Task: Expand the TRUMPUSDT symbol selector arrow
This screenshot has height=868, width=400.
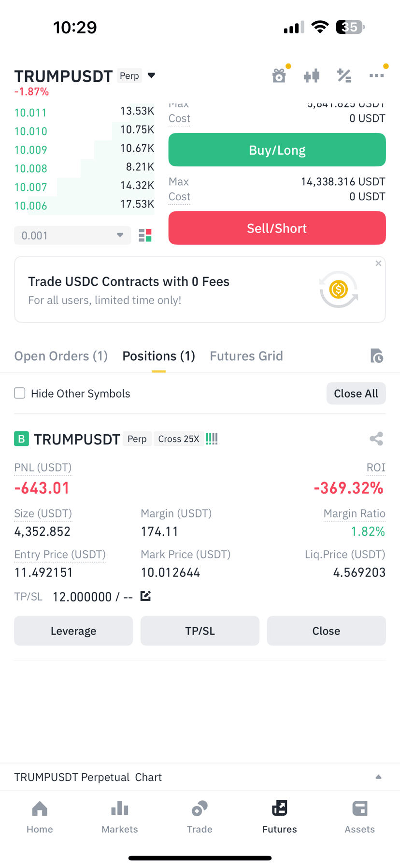Action: 151,75
